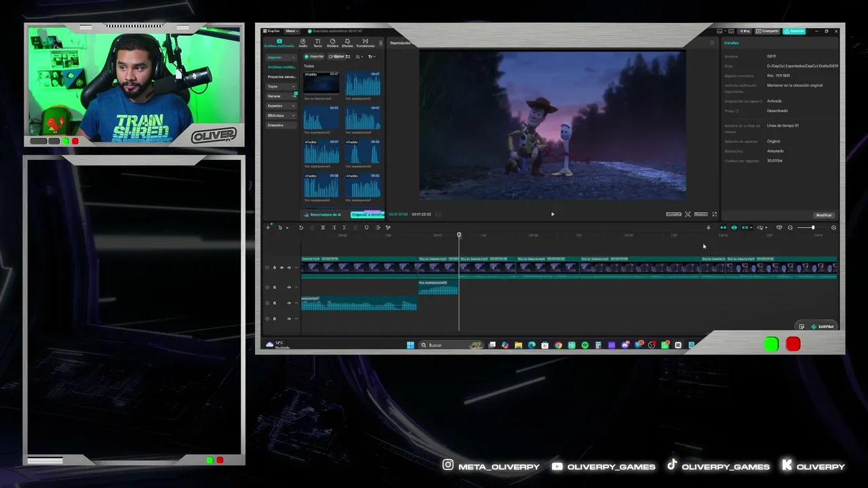Screen dimensions: 868x488
Task: Click the timeline zoom-out minus icon
Action: coord(790,228)
